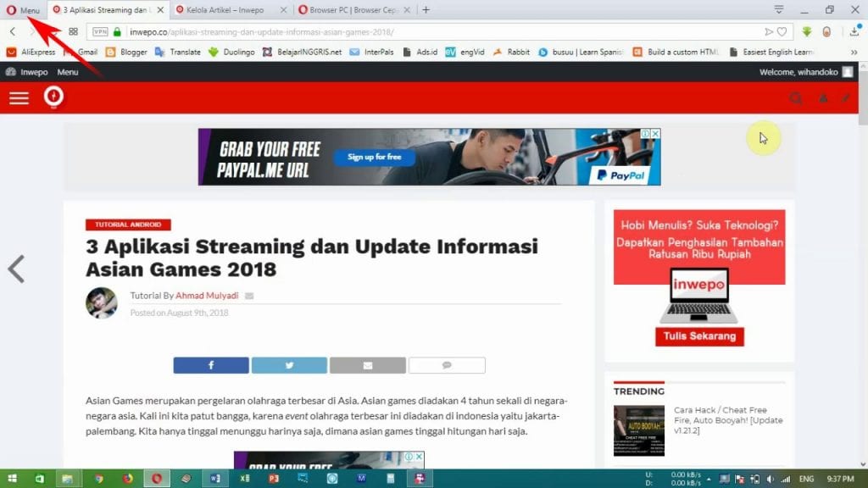The width and height of the screenshot is (868, 488).
Task: Open Blogger bookmark
Action: tap(127, 52)
